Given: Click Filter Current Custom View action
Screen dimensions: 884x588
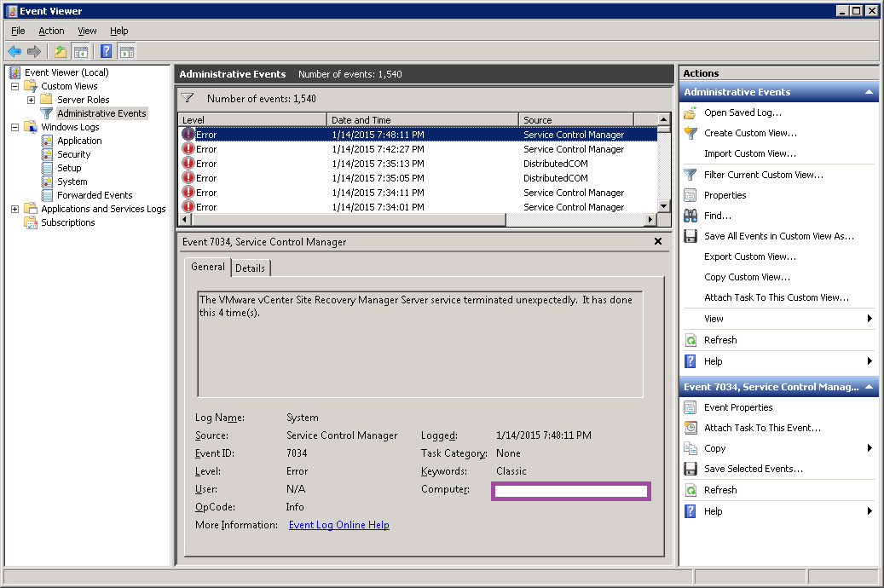Looking at the screenshot, I should coord(763,175).
